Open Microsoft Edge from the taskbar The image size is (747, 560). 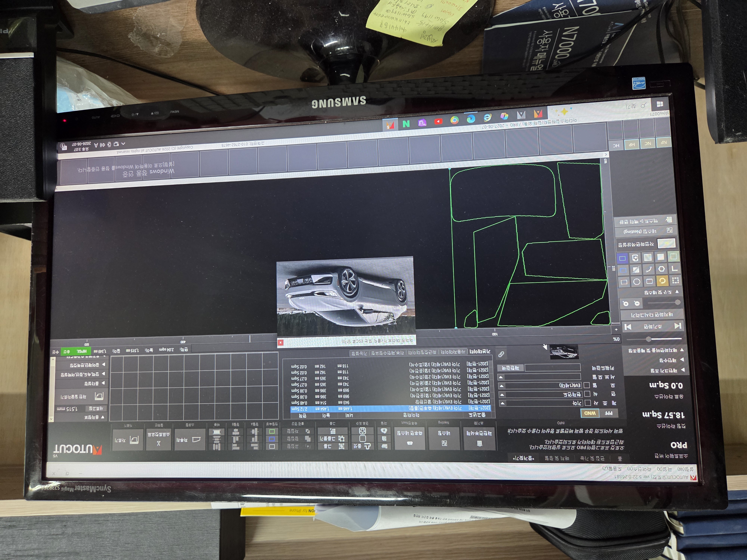pyautogui.click(x=470, y=119)
